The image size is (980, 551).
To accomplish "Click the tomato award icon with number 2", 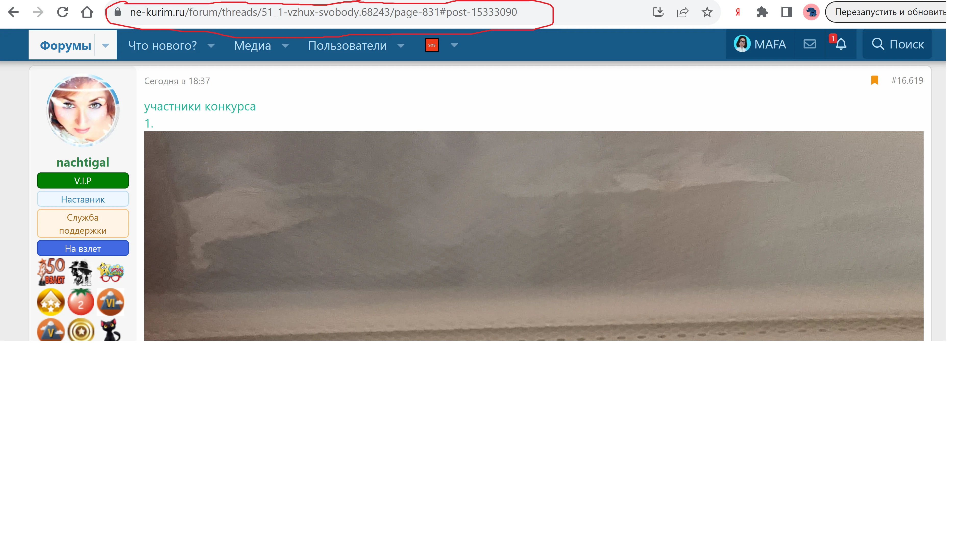I will pyautogui.click(x=81, y=302).
